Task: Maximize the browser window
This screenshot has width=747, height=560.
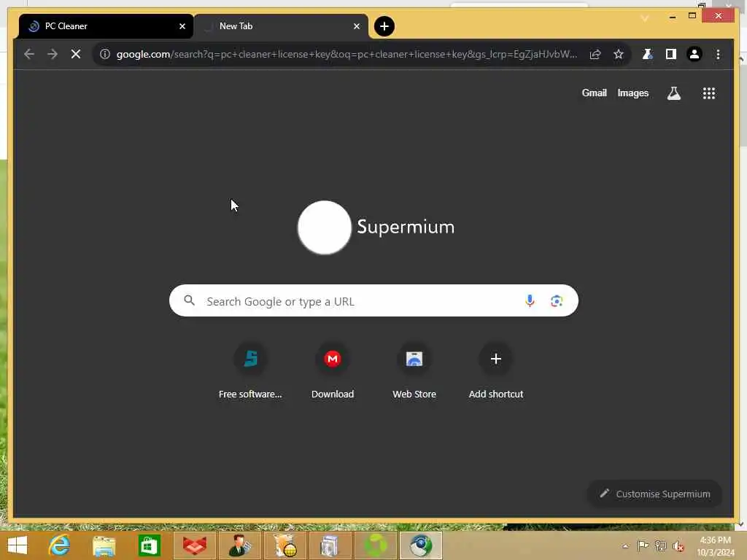Action: [692, 16]
